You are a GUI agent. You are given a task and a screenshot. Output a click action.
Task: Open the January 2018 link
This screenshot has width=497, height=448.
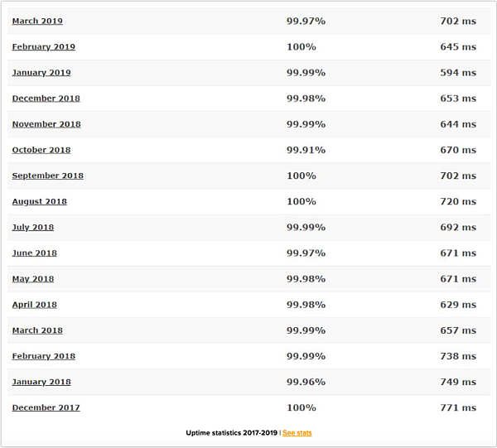41,382
